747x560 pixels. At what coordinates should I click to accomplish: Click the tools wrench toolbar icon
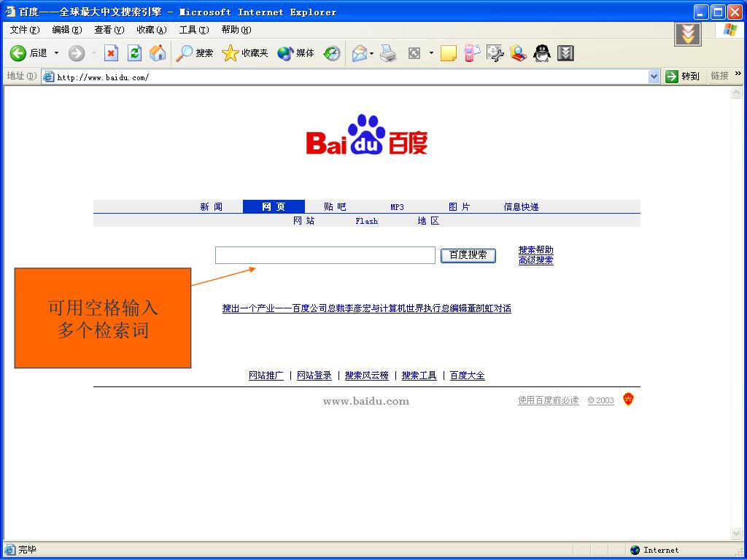point(495,53)
